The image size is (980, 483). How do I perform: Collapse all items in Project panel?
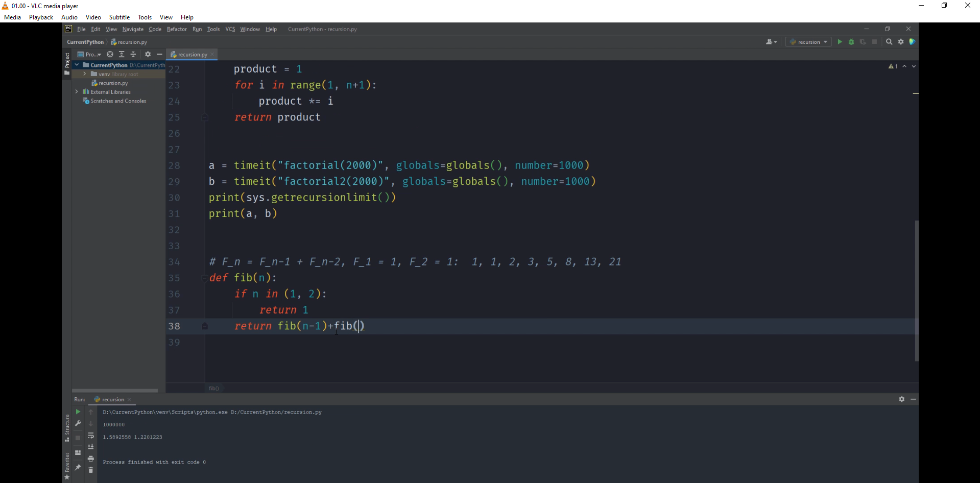pos(133,54)
